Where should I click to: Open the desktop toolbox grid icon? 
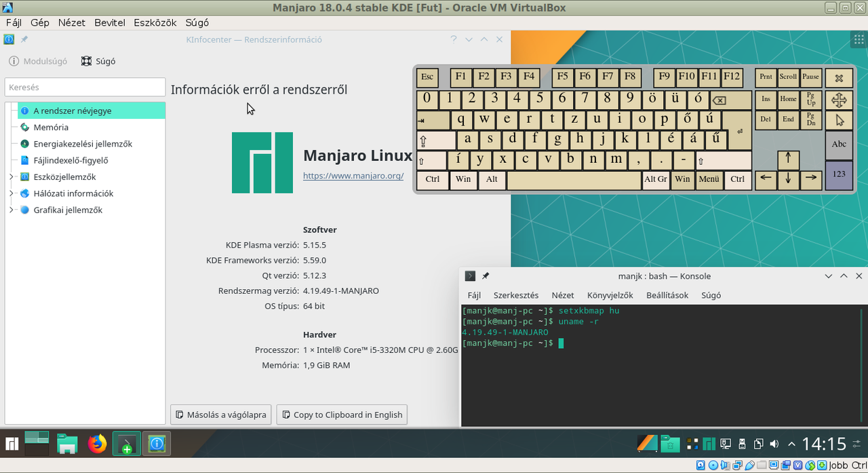(x=859, y=40)
